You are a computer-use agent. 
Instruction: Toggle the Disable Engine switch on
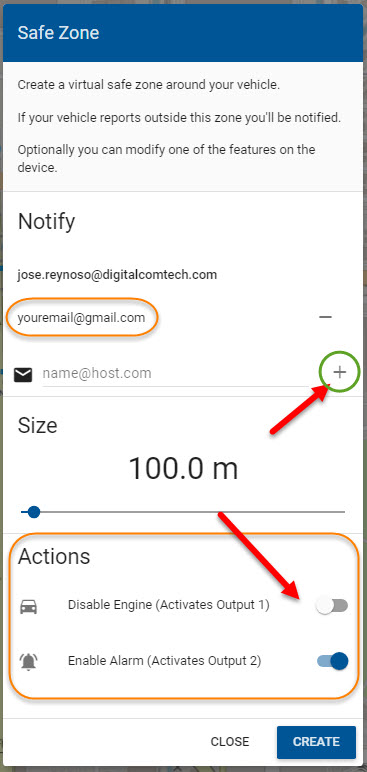[332, 606]
